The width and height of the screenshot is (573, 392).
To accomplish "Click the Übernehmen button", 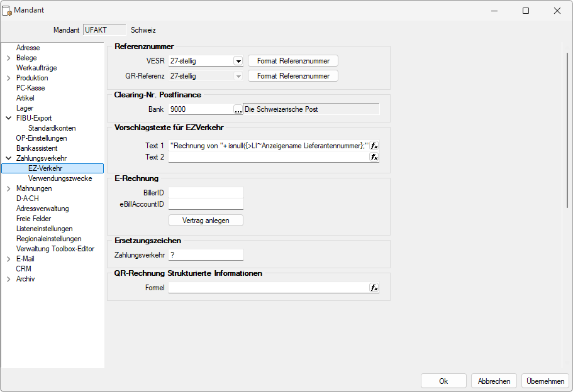I will pyautogui.click(x=545, y=381).
